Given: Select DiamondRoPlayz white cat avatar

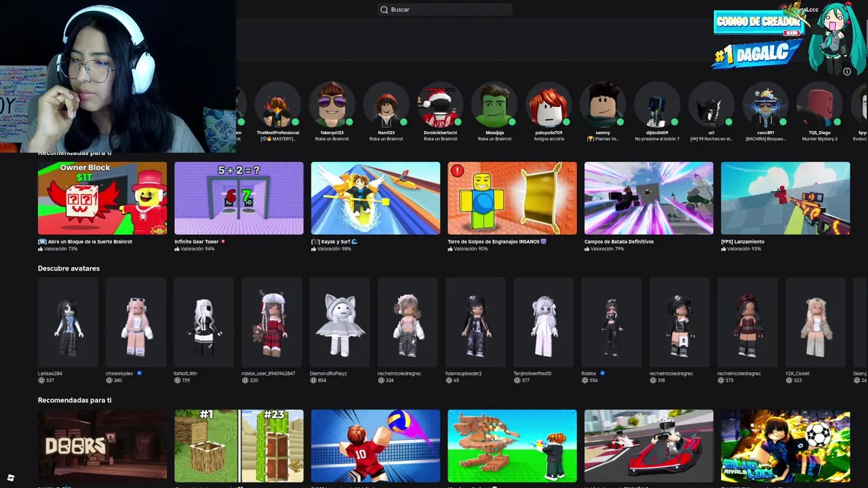Looking at the screenshot, I should tap(340, 323).
